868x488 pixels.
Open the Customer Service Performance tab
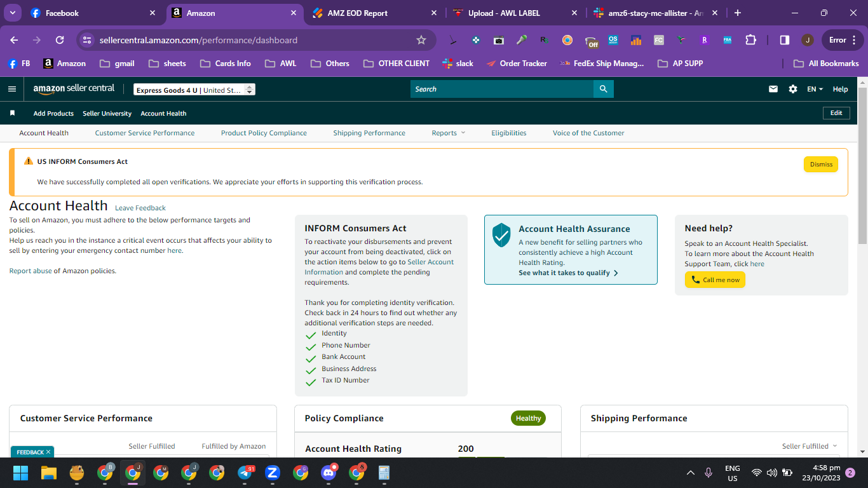[x=145, y=133]
